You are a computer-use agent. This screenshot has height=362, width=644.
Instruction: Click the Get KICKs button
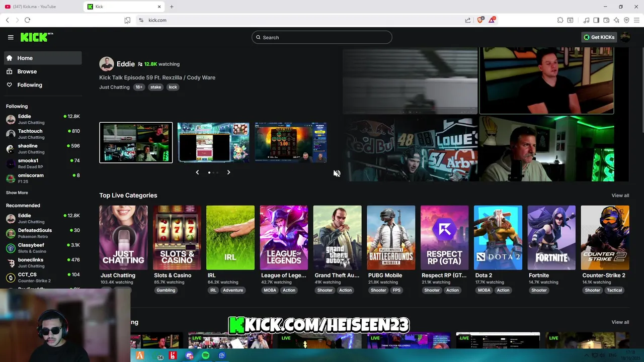tap(599, 37)
